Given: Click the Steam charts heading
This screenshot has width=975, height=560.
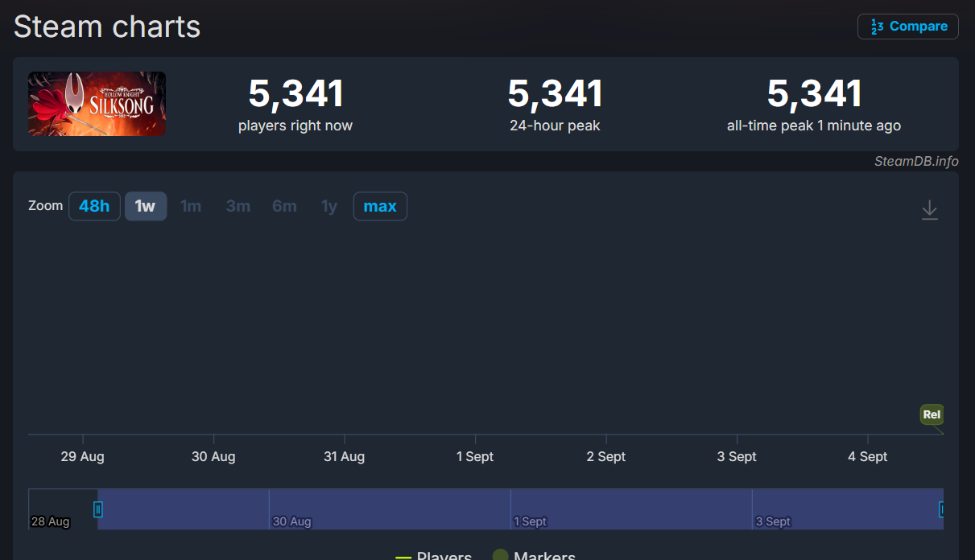Looking at the screenshot, I should (x=107, y=27).
